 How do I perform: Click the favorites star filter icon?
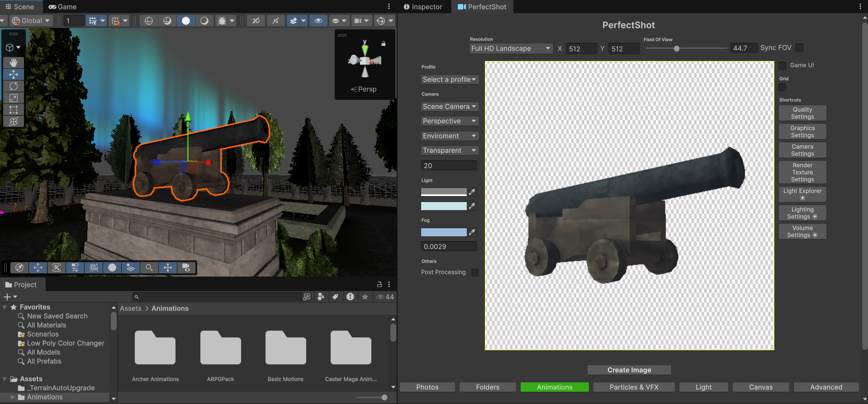(365, 297)
